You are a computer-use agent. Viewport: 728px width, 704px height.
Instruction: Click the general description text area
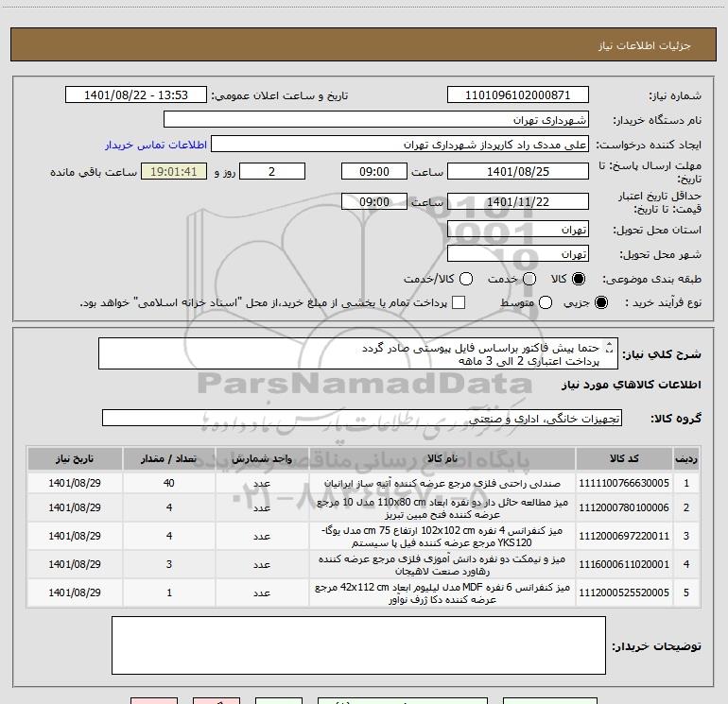pos(358,353)
